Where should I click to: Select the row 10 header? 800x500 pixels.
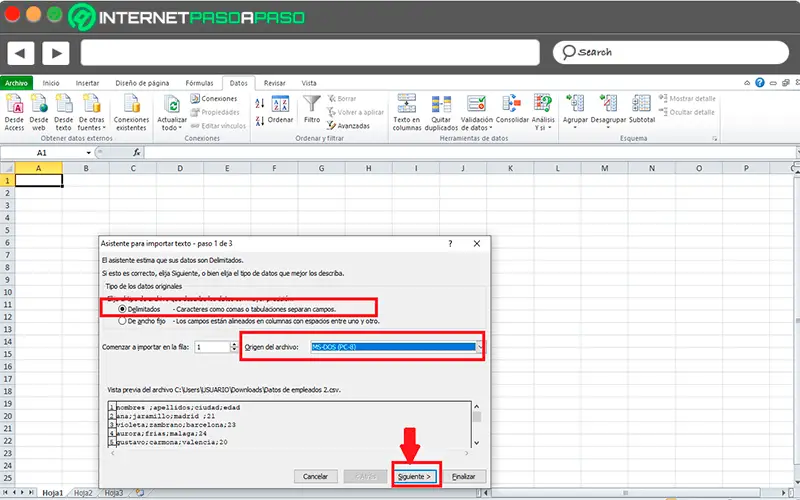click(x=7, y=292)
